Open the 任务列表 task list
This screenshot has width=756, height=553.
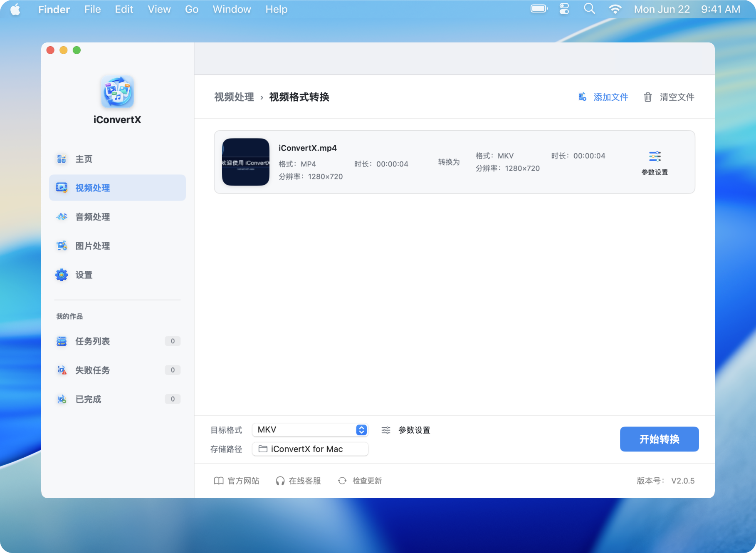point(117,341)
